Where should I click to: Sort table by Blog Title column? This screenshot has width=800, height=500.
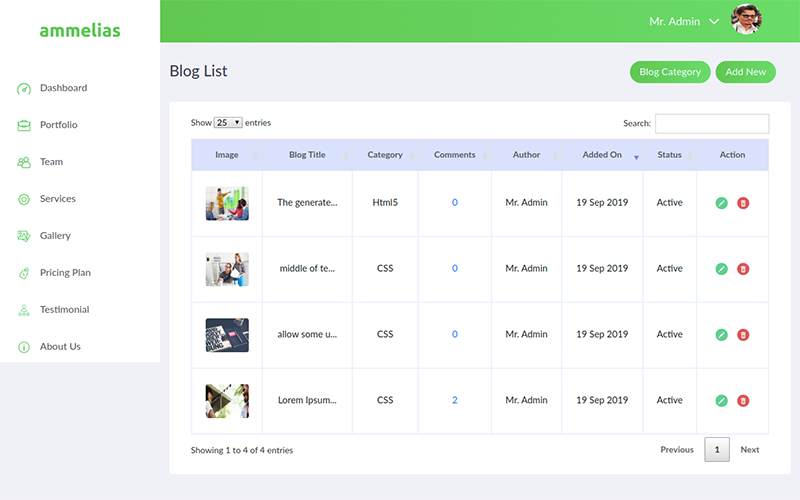point(307,155)
